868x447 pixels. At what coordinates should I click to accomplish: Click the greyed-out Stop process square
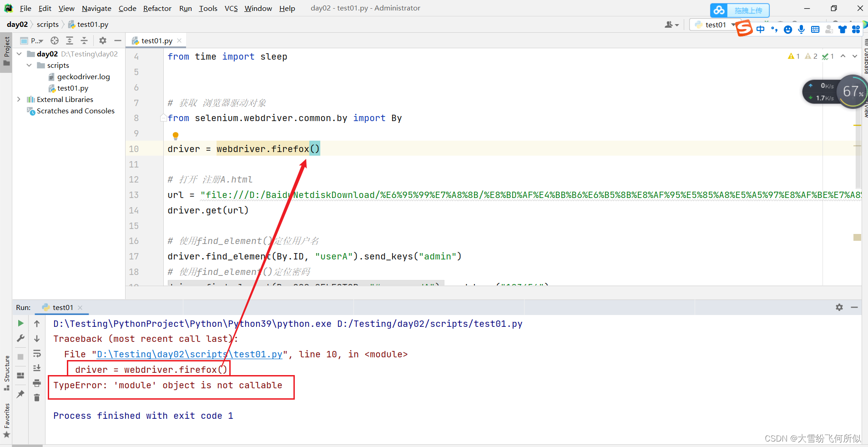click(20, 357)
